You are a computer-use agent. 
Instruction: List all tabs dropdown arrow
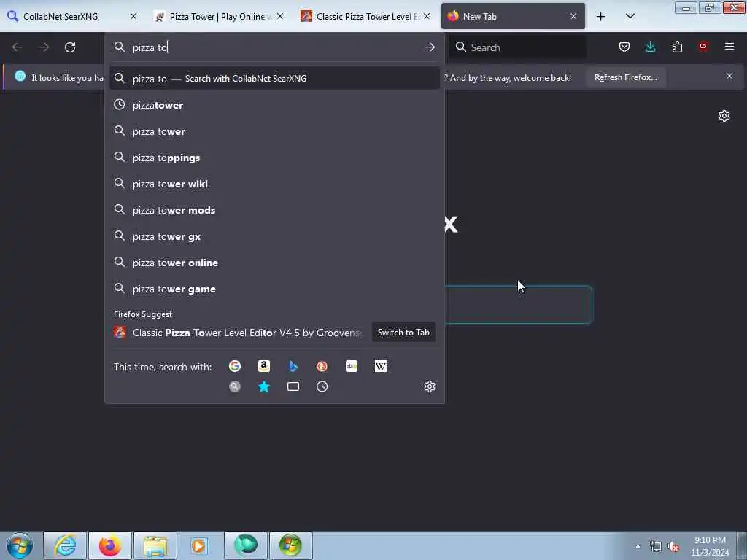pyautogui.click(x=630, y=17)
